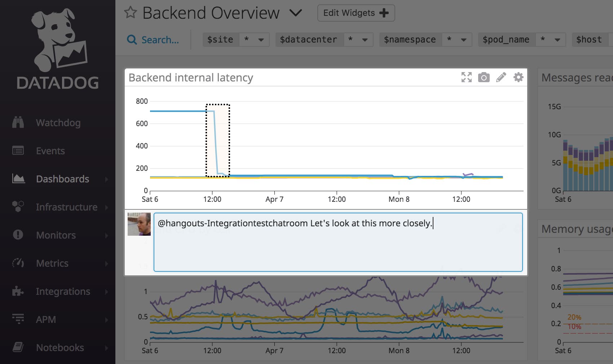This screenshot has height=364, width=613.
Task: Open the widget settings gear
Action: pyautogui.click(x=518, y=77)
